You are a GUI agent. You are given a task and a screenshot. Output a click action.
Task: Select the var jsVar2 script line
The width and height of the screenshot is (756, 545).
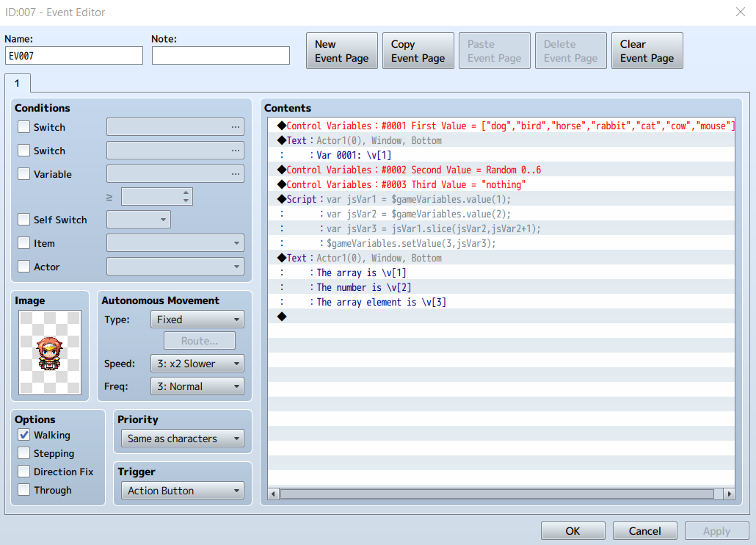(x=501, y=214)
